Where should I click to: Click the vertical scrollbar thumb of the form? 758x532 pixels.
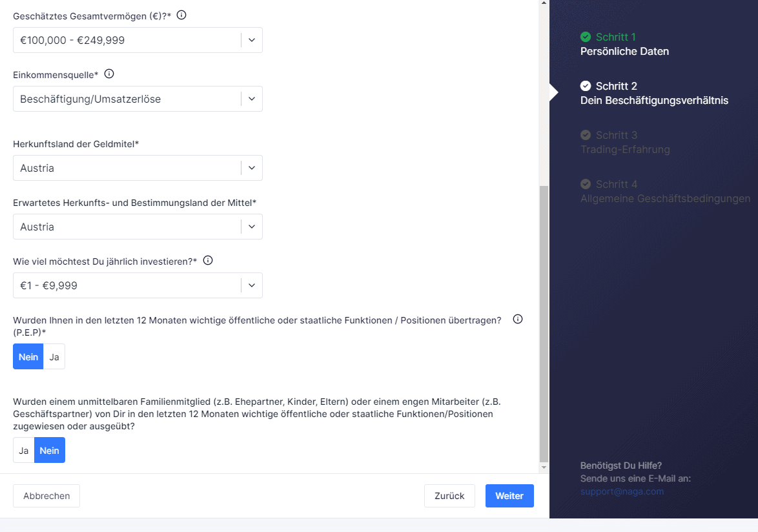point(544,323)
